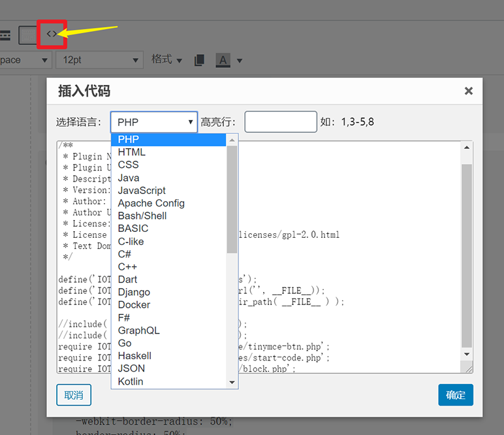Screen dimensions: 504x435
Task: Select HTML in the language list
Action: [x=168, y=152]
